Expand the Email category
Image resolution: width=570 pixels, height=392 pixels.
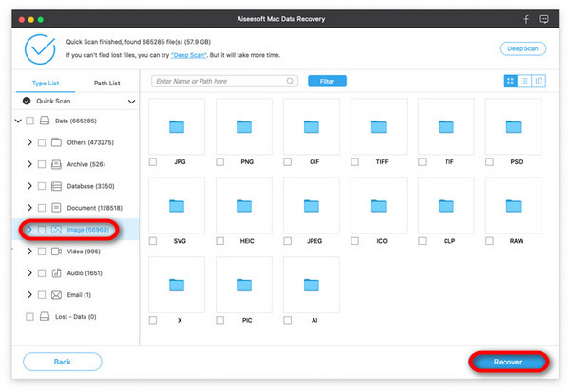29,294
